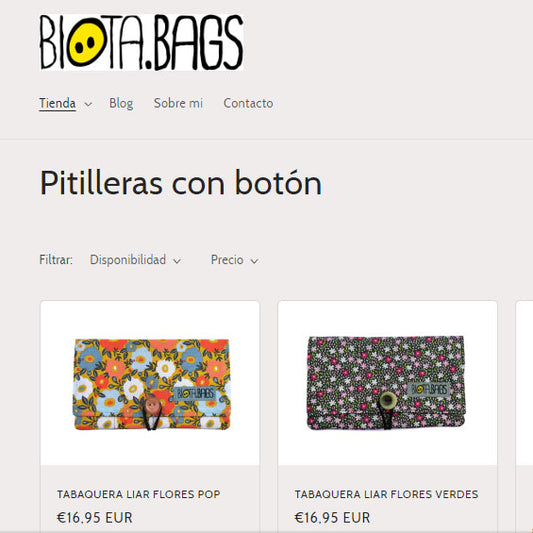Expand the Disponibilidad filter
Screen dimensions: 533x533
(x=135, y=260)
